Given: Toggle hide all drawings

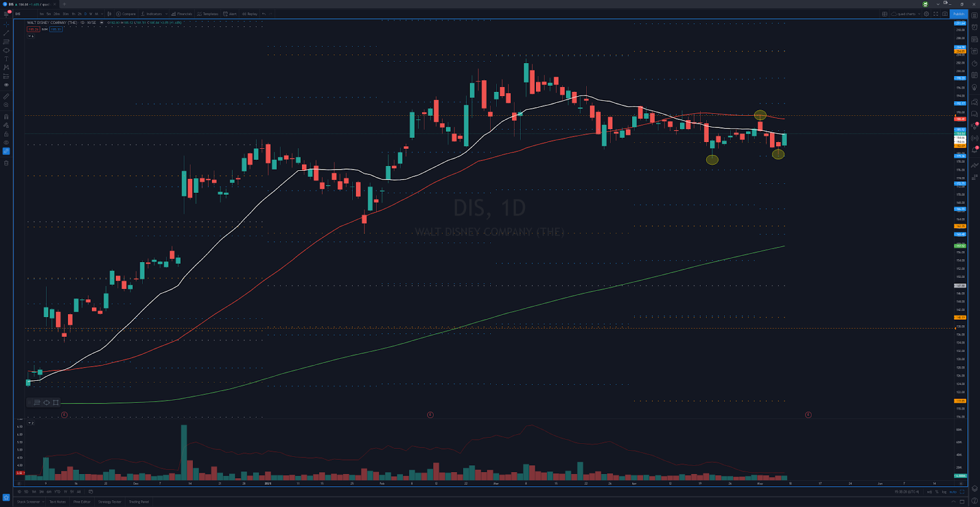Looking at the screenshot, I should tap(6, 142).
